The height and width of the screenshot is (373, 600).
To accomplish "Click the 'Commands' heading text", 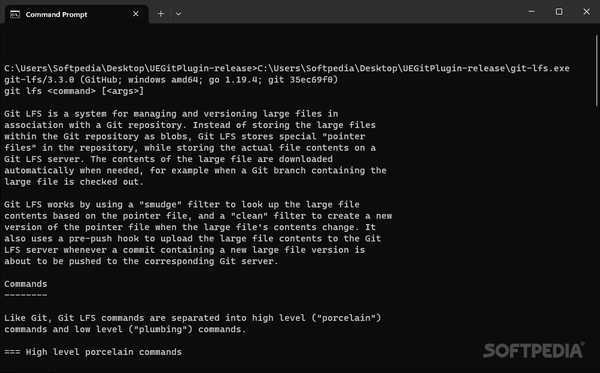I will pos(26,284).
